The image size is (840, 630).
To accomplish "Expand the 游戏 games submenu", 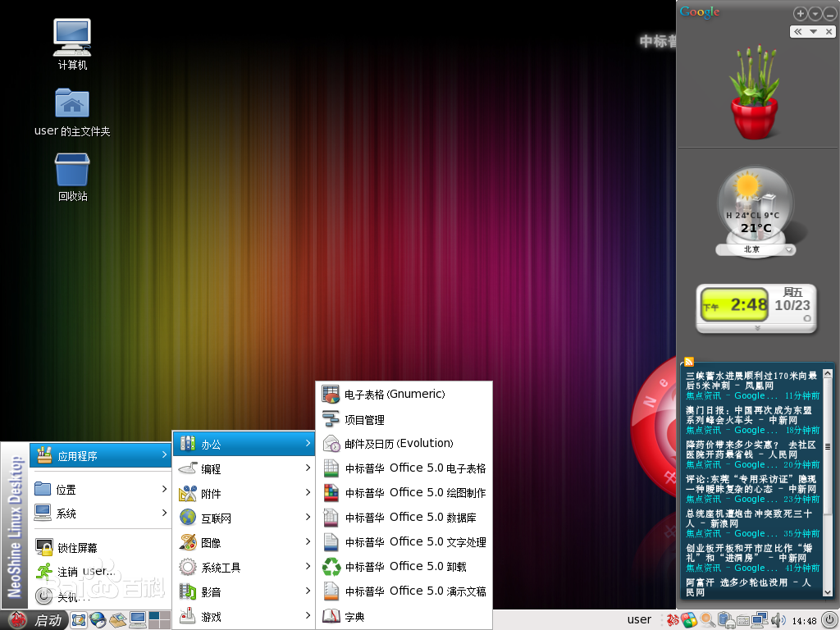I will pyautogui.click(x=244, y=617).
